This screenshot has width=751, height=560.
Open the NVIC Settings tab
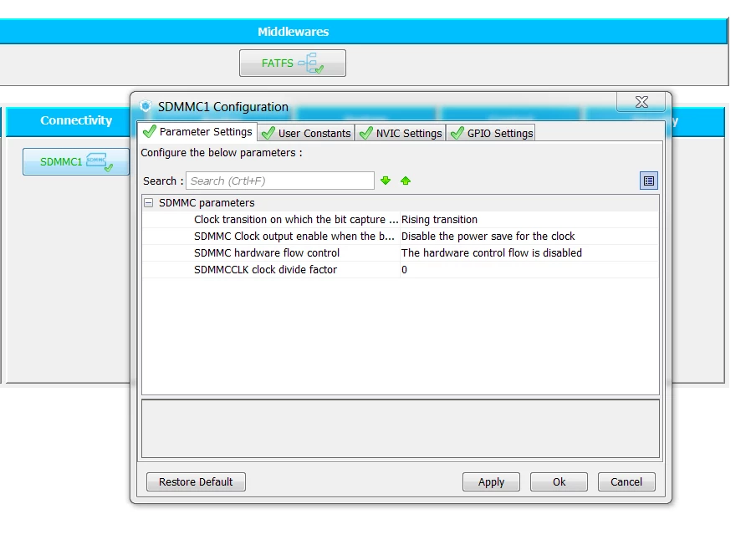[x=401, y=133]
